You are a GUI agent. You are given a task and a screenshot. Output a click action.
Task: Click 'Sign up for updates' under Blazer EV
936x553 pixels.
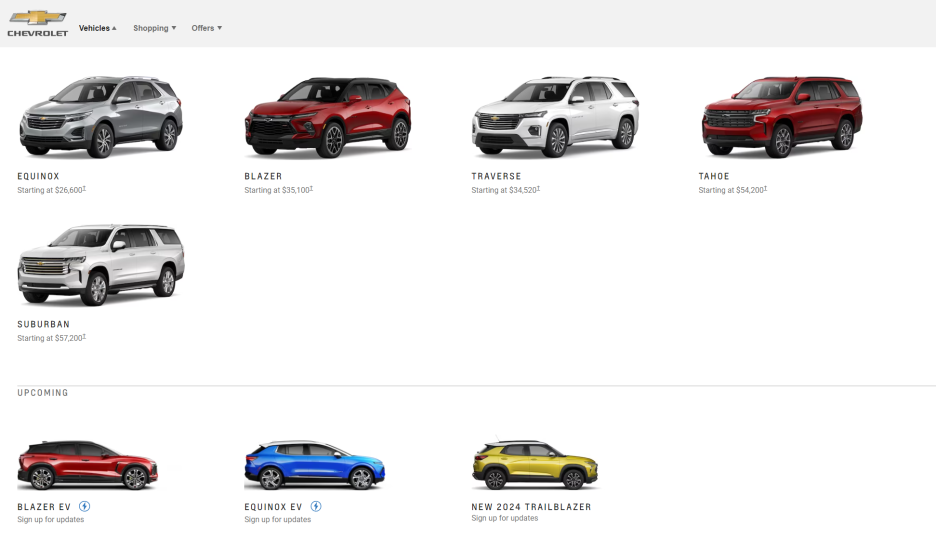[x=51, y=520]
